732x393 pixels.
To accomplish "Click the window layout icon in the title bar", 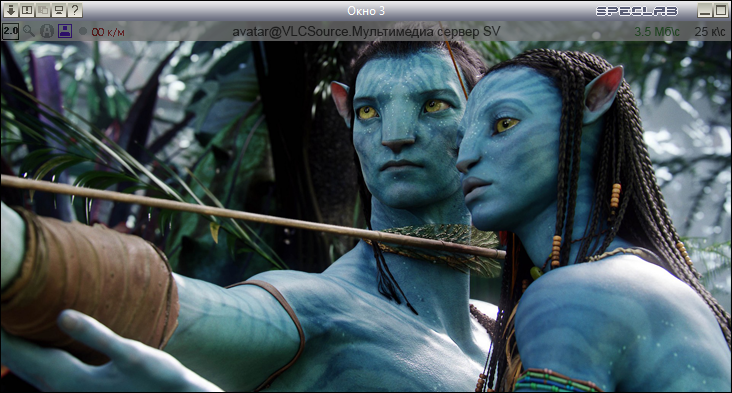I will tap(27, 10).
